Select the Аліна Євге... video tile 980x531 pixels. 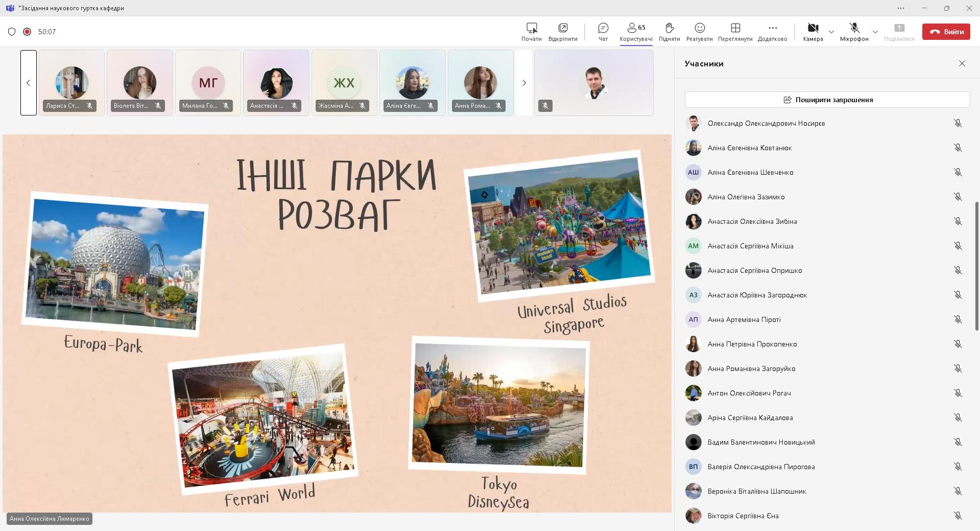[x=413, y=83]
